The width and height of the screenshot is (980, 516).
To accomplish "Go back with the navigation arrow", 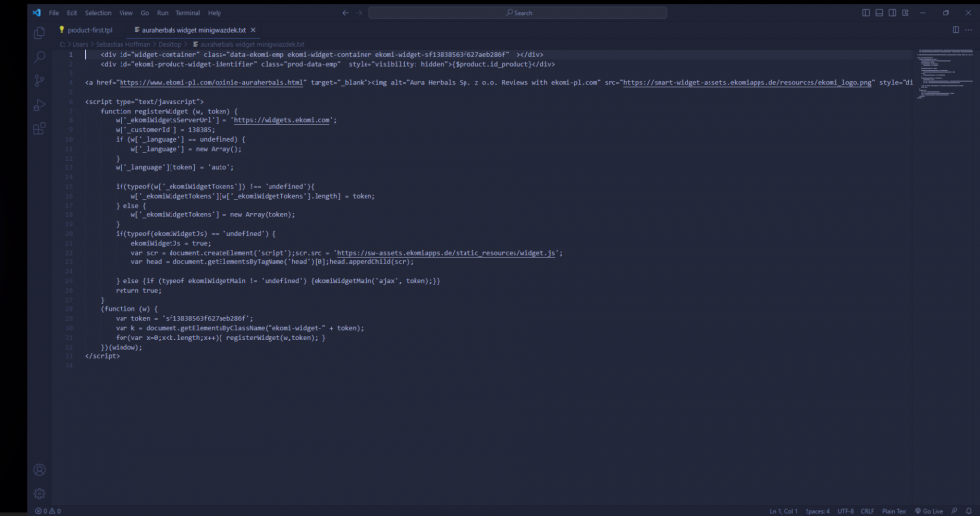I will (345, 13).
